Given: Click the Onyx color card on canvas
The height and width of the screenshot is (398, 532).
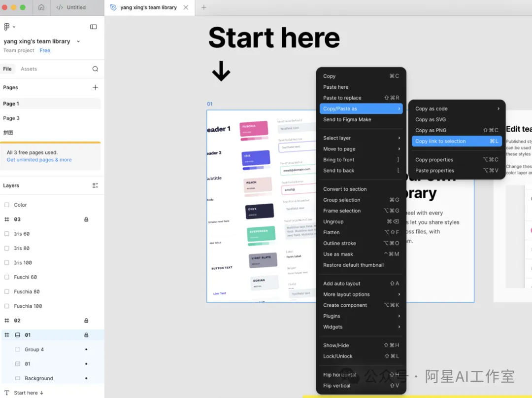Looking at the screenshot, I should point(260,211).
